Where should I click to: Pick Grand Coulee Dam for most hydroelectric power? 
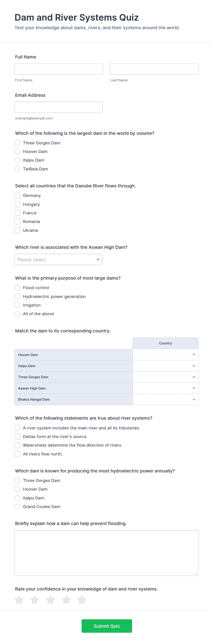coord(17,506)
